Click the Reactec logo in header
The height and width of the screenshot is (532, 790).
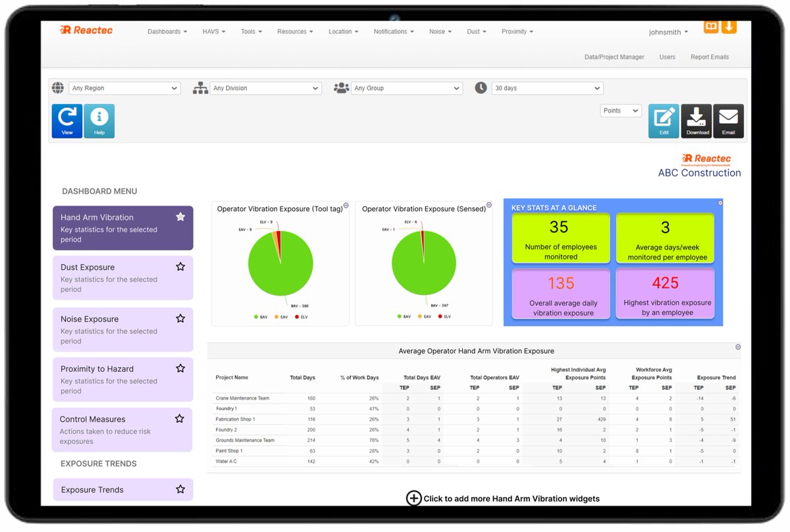[x=86, y=30]
